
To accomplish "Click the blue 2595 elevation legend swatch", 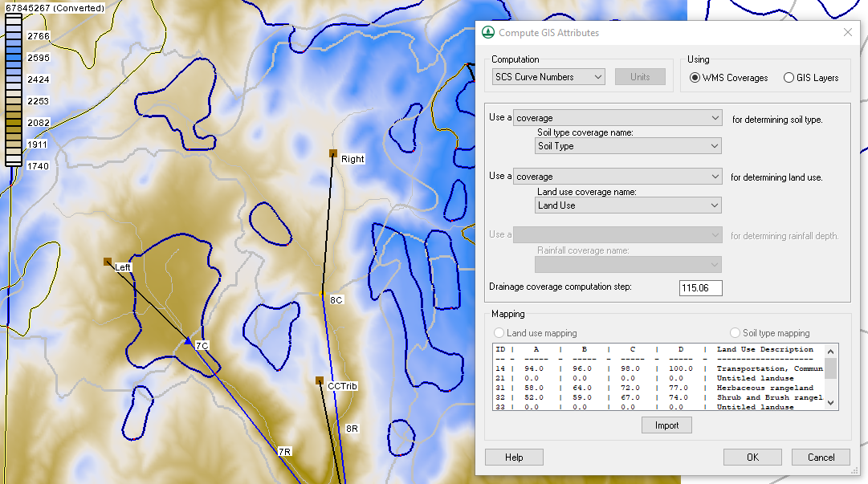I will click(x=14, y=58).
